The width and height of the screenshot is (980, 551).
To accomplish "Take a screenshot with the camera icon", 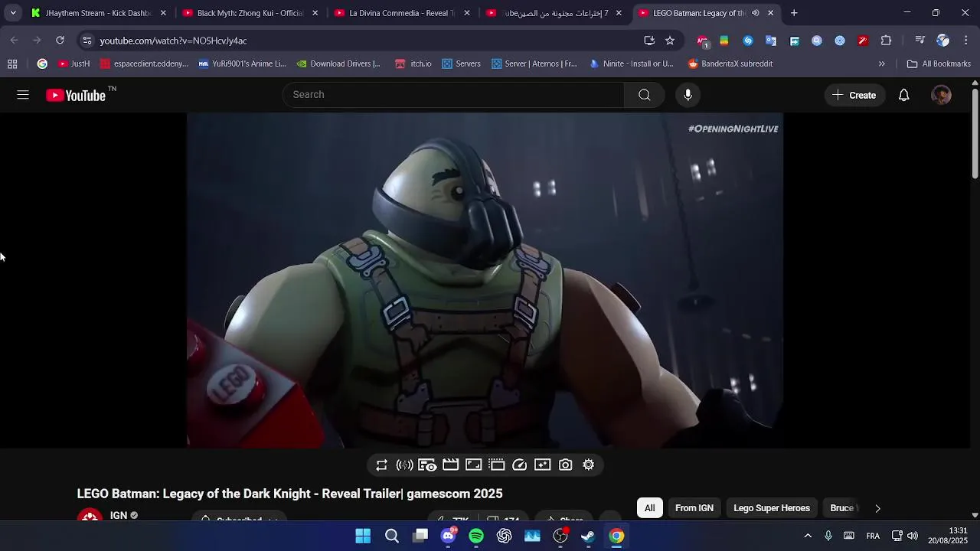I will 566,465.
